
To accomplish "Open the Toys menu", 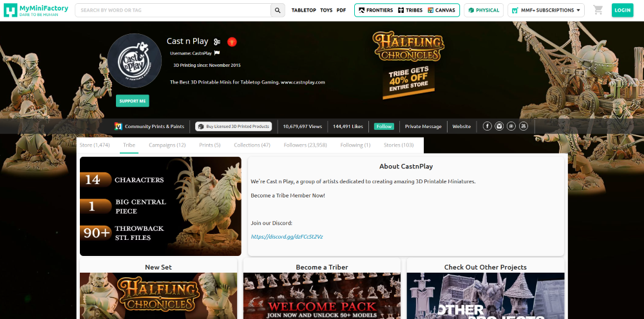I will (x=326, y=10).
